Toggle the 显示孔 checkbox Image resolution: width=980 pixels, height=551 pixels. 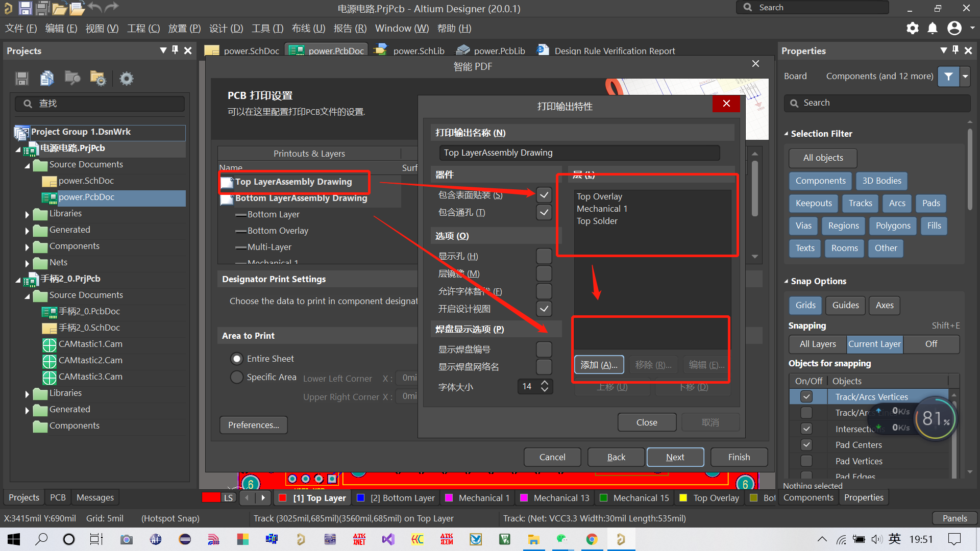(x=544, y=256)
